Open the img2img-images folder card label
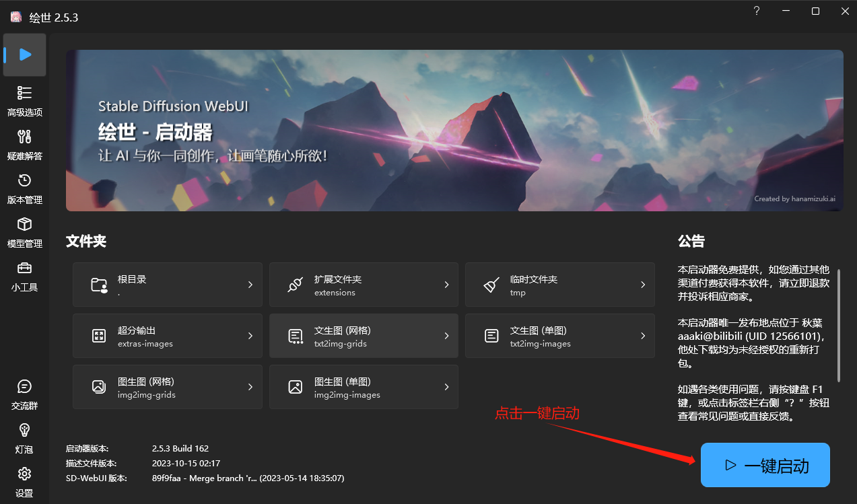The image size is (857, 504). [347, 395]
